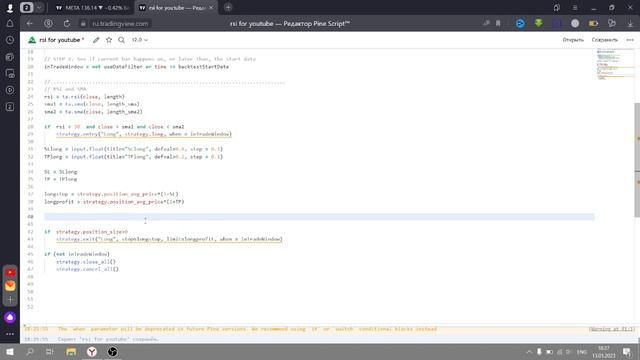
Task: Switch the ENG input language
Action: coord(582,352)
